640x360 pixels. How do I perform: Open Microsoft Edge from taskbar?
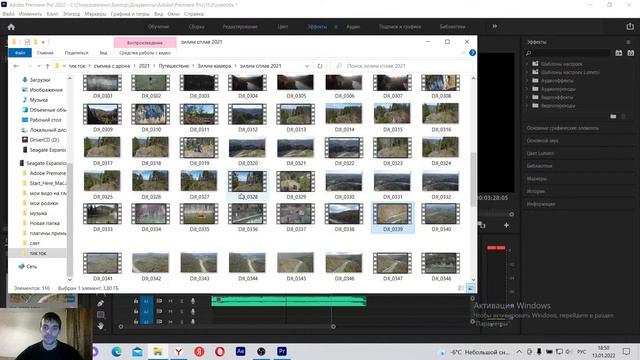pyautogui.click(x=117, y=351)
